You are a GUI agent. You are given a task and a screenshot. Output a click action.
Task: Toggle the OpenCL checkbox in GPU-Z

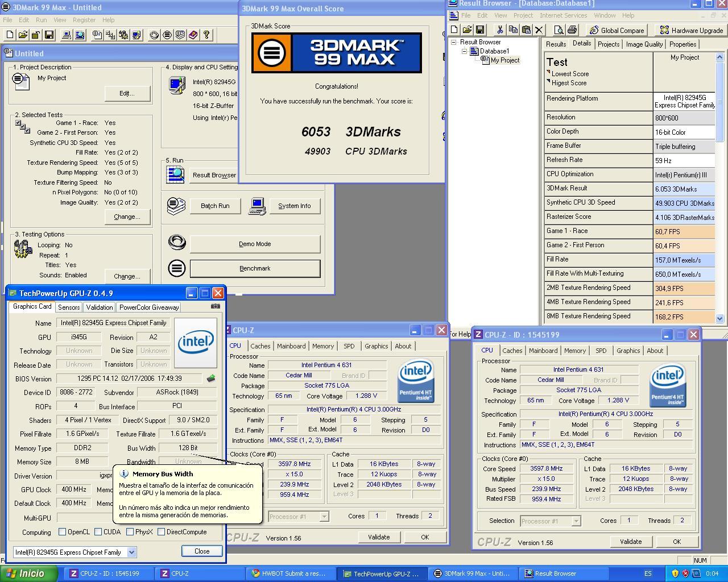[x=63, y=532]
